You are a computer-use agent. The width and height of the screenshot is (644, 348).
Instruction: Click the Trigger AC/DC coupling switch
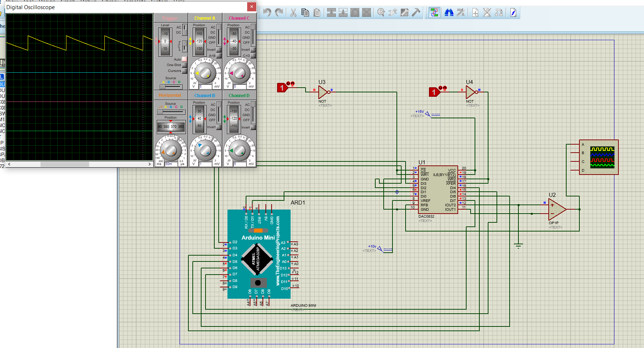click(185, 30)
